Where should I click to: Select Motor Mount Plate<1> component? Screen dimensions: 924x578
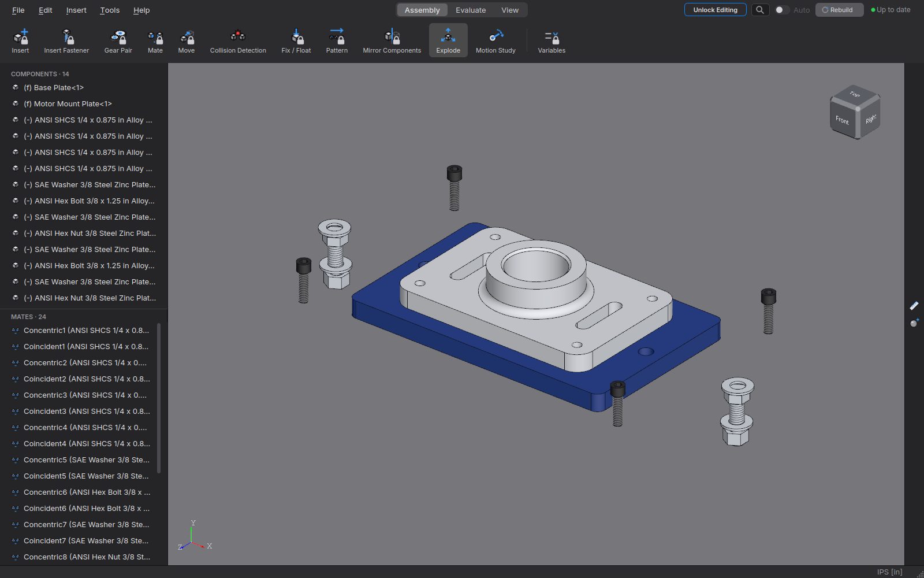(x=84, y=104)
